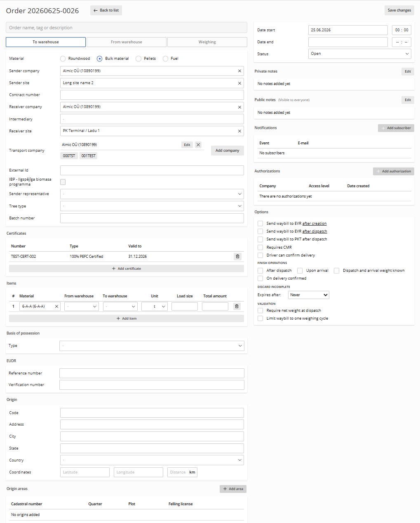Viewport: 420px width, 523px height.
Task: Focus the External Id field
Action: [x=152, y=170]
